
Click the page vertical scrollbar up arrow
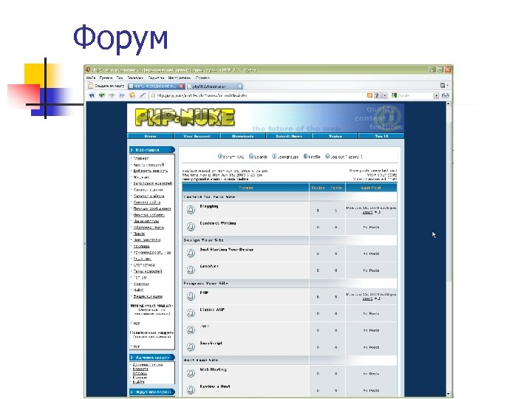pos(449,104)
